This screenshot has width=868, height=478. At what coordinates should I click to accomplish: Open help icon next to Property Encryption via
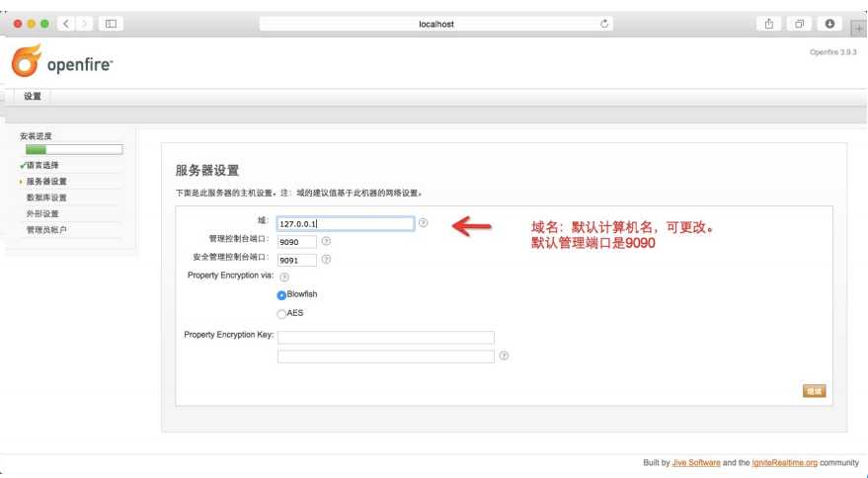(284, 277)
